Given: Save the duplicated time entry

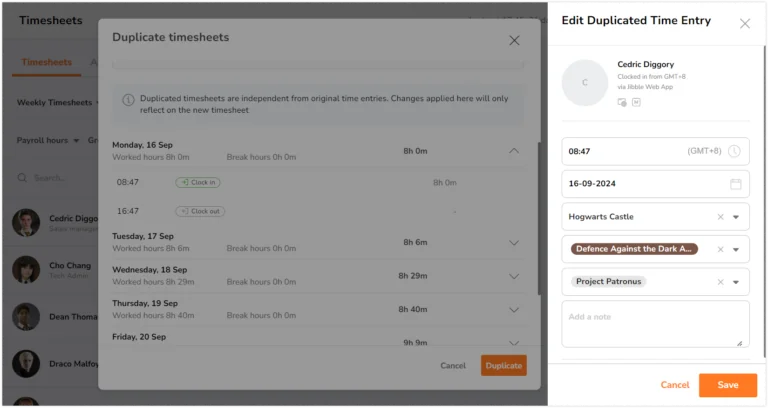Looking at the screenshot, I should [727, 385].
